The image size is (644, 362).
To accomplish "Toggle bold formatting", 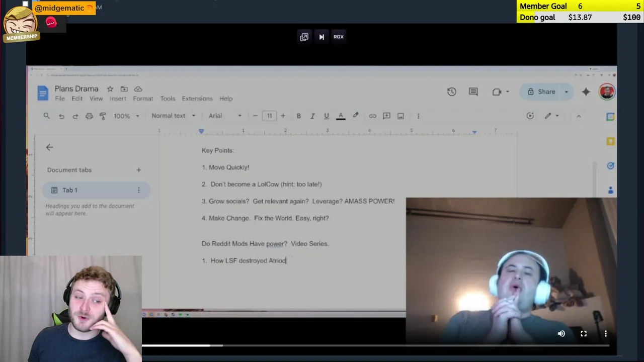I will (x=298, y=116).
